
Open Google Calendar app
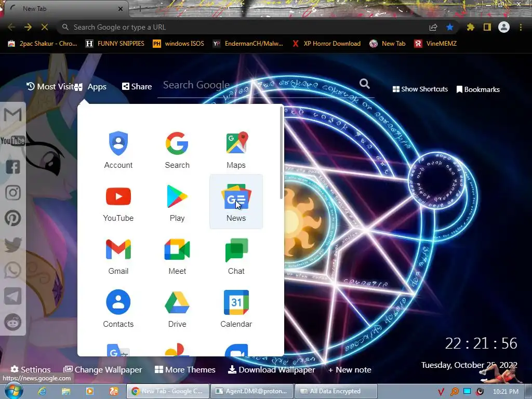236,308
